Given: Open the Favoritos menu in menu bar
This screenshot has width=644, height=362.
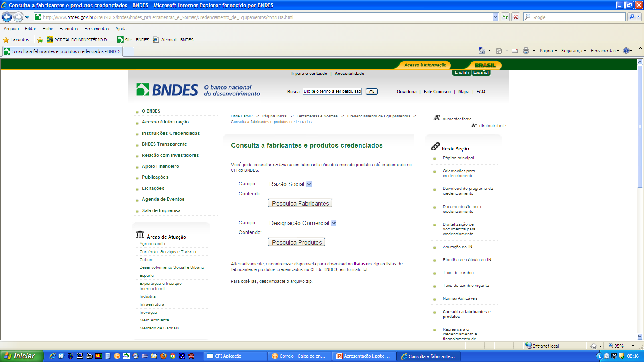Looking at the screenshot, I should tap(69, 29).
